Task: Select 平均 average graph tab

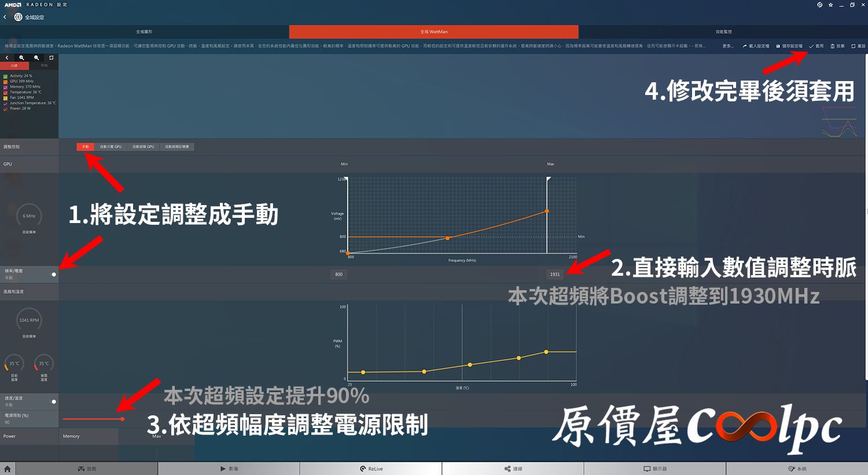Action: click(x=44, y=65)
